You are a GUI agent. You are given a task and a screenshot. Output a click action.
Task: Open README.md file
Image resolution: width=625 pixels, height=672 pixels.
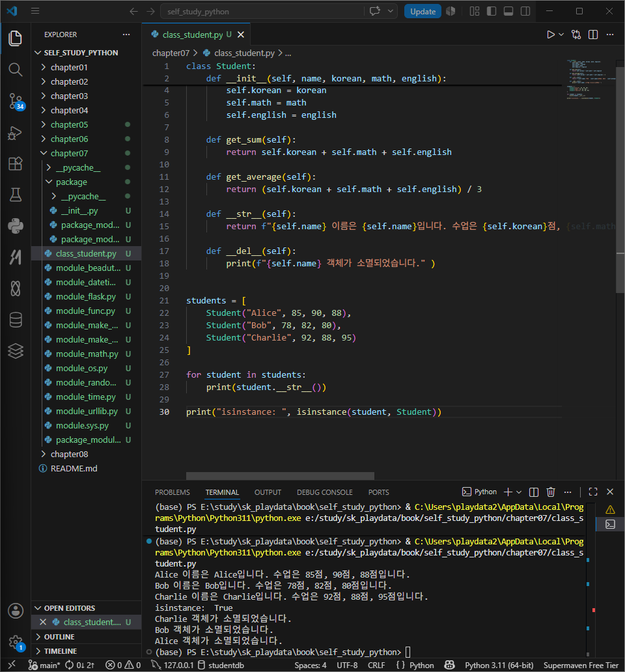pos(74,468)
